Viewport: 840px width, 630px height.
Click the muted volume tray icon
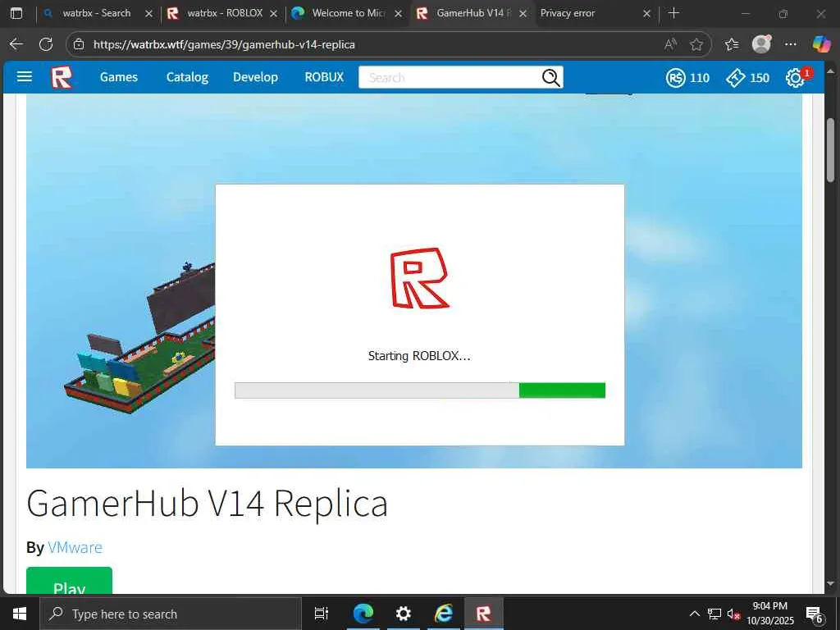coord(733,614)
